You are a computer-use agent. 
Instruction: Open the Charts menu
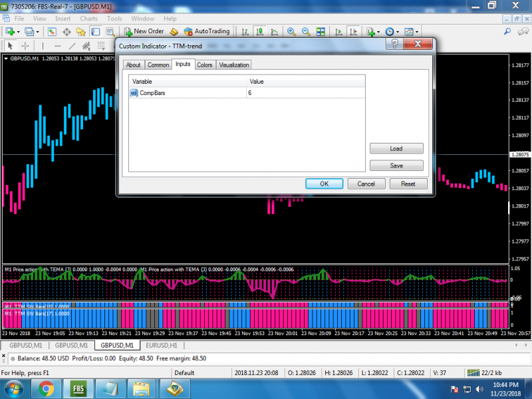click(88, 19)
